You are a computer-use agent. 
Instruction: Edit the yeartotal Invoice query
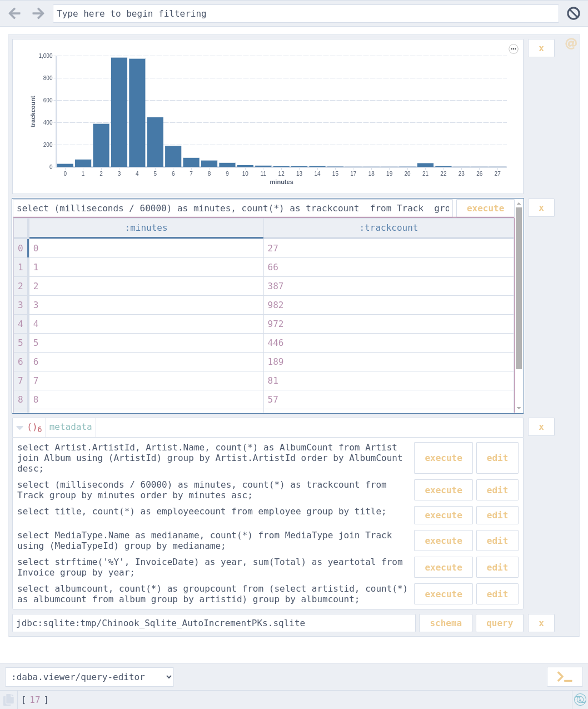click(x=497, y=567)
